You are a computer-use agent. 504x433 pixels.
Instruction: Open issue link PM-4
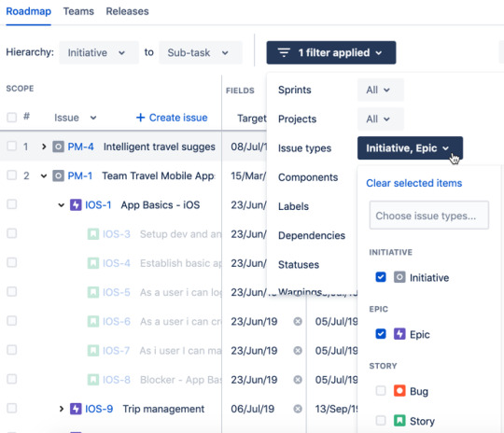(80, 147)
